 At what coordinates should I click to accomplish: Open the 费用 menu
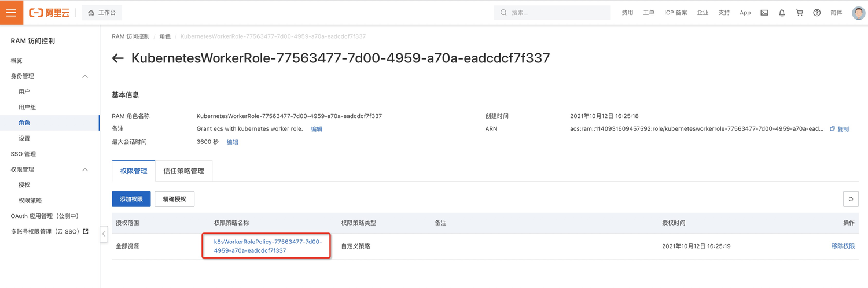coord(627,13)
